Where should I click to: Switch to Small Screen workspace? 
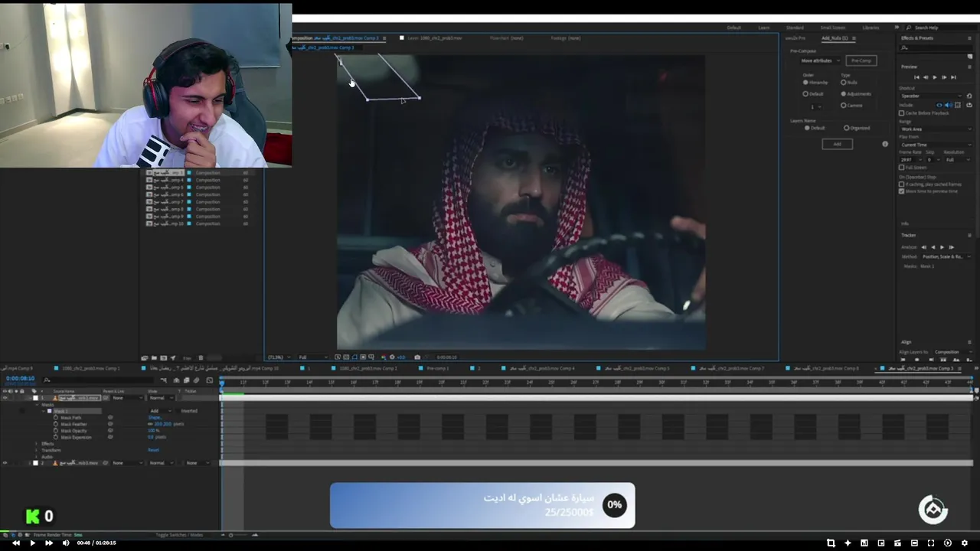pos(833,28)
